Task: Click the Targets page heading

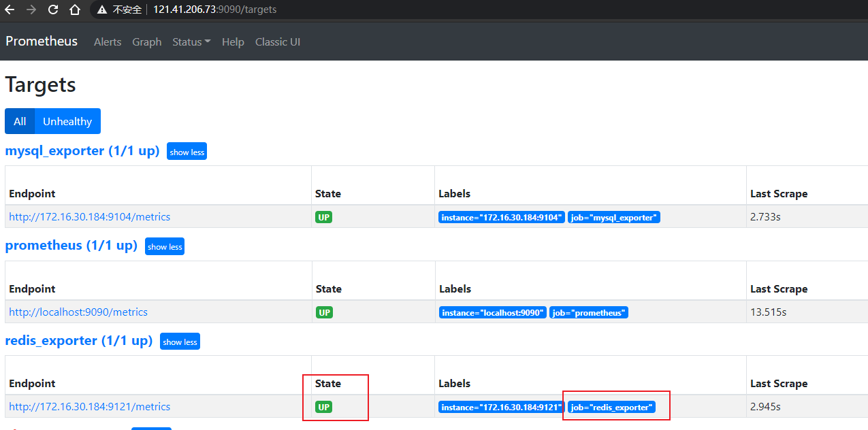Action: (x=40, y=85)
